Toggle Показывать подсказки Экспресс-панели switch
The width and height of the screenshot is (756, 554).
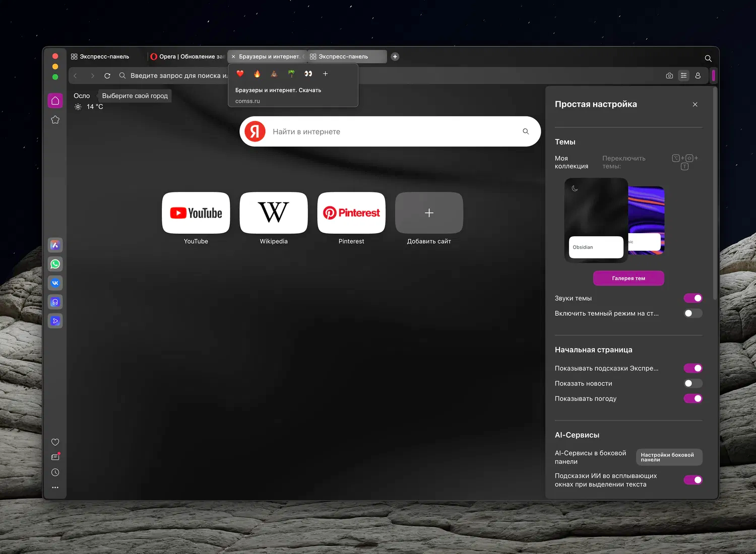click(x=693, y=368)
